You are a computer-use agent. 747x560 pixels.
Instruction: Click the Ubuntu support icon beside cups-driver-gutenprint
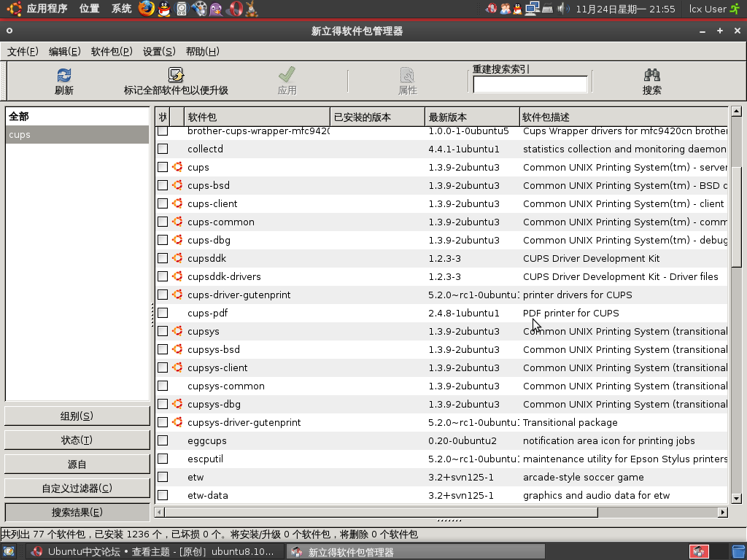pos(177,295)
